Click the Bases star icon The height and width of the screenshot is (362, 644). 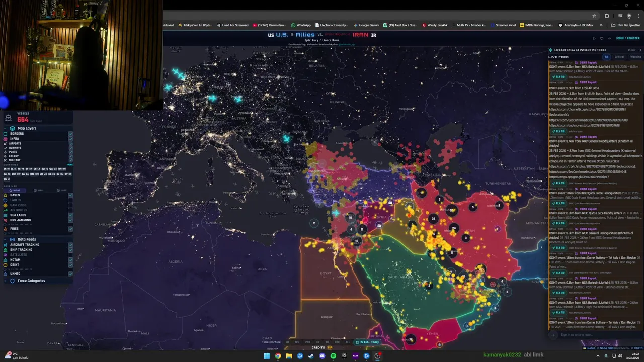click(6, 195)
